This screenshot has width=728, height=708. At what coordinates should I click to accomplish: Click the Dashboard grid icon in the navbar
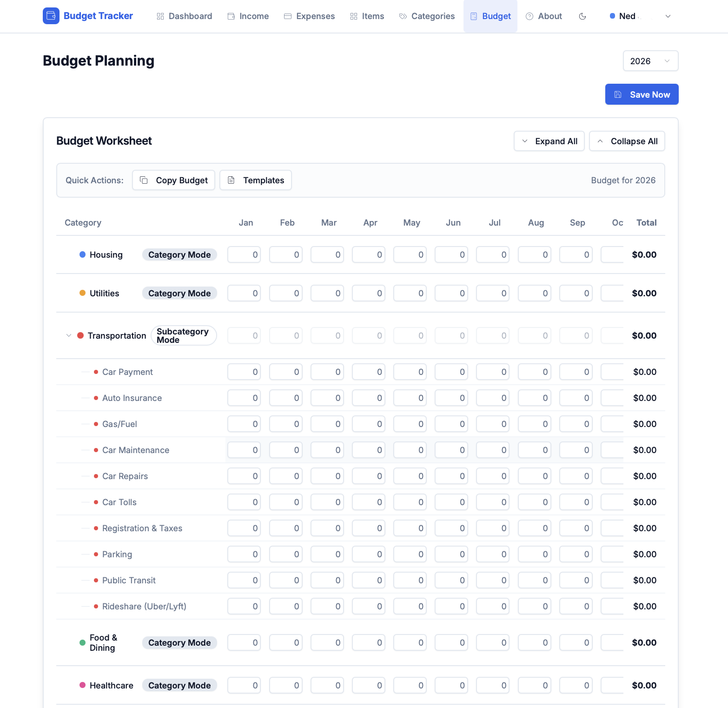pyautogui.click(x=160, y=16)
